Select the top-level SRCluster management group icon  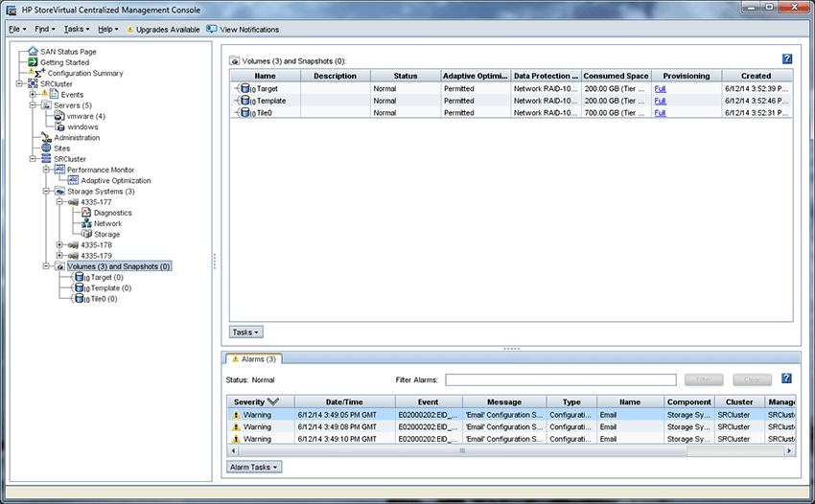pos(33,83)
